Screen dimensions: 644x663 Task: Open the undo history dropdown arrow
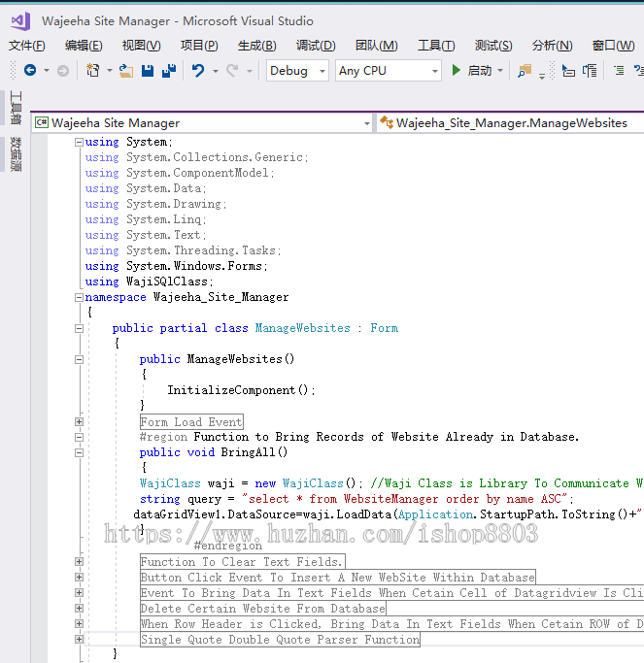pyautogui.click(x=215, y=71)
